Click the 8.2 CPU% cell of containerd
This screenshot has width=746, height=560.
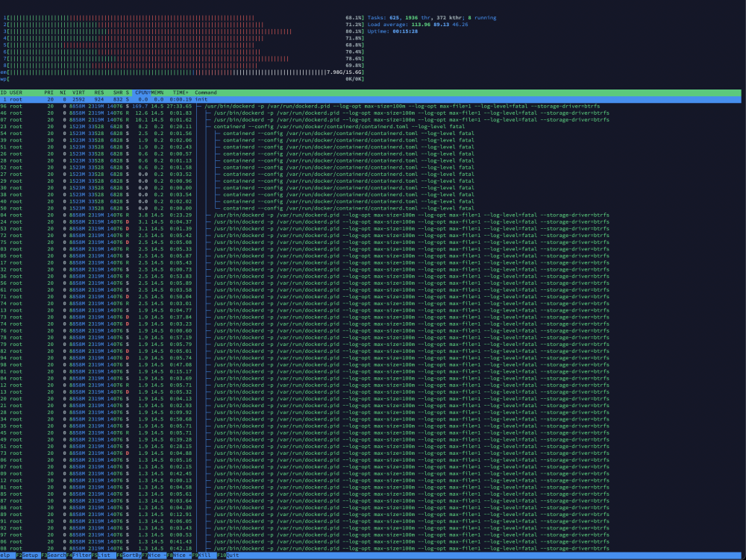[x=142, y=127]
